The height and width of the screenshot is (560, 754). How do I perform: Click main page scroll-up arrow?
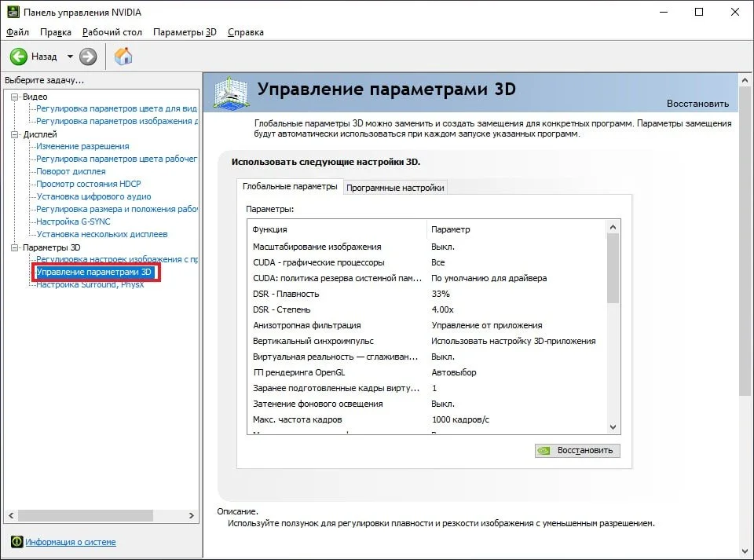coord(745,80)
